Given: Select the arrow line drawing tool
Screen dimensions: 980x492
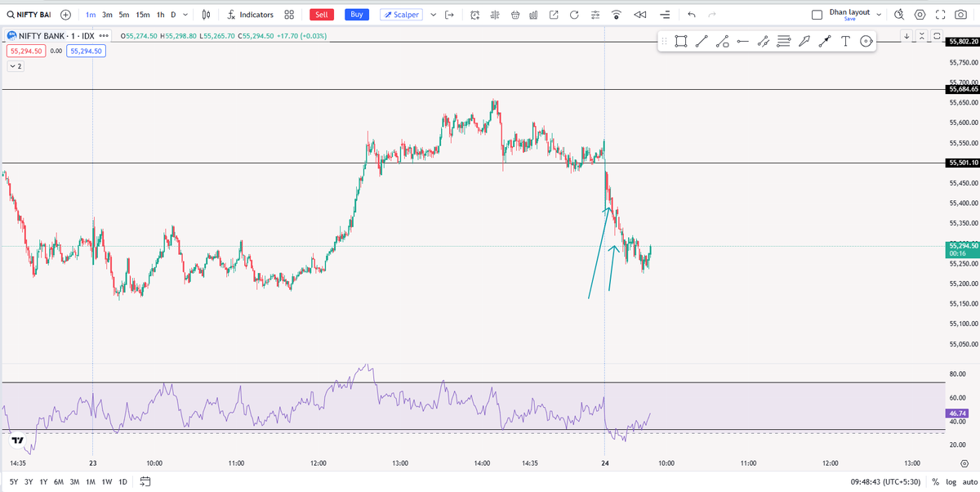Looking at the screenshot, I should click(x=825, y=41).
